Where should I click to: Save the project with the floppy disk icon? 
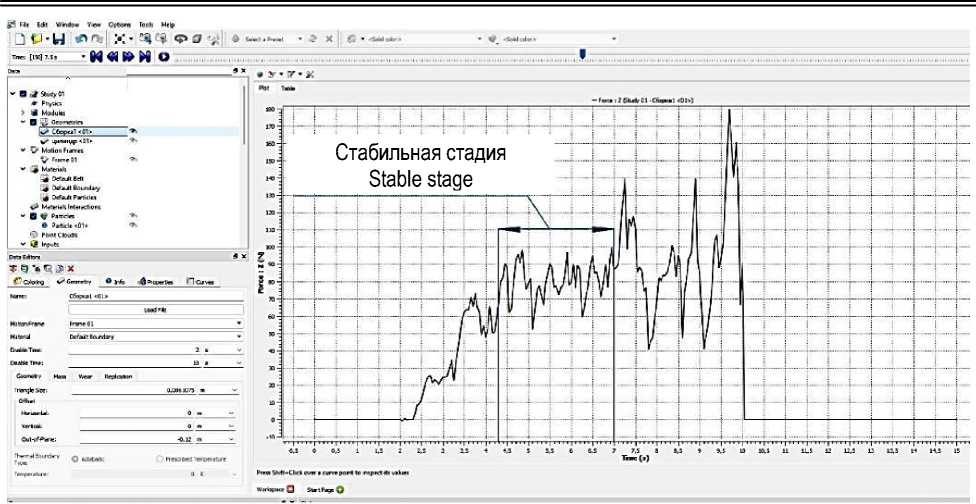pos(58,39)
